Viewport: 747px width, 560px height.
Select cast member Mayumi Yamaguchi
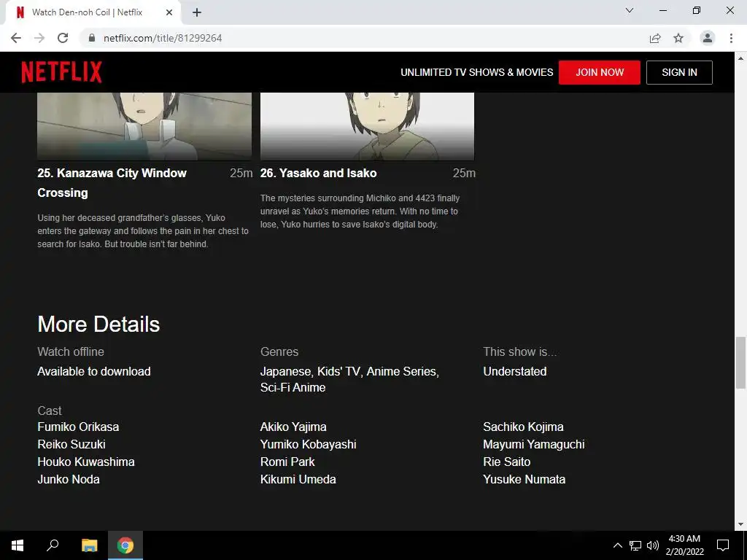(533, 444)
